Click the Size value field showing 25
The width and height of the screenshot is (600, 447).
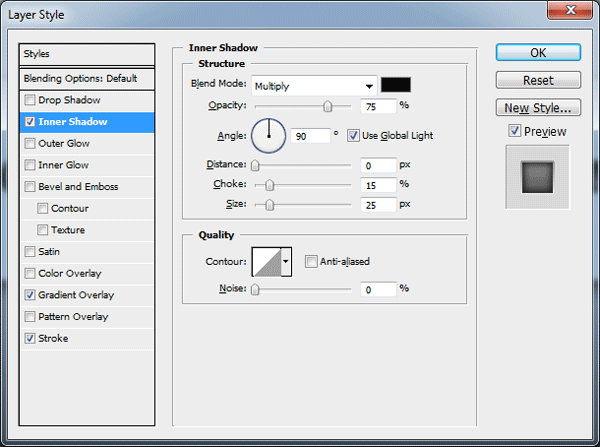378,205
